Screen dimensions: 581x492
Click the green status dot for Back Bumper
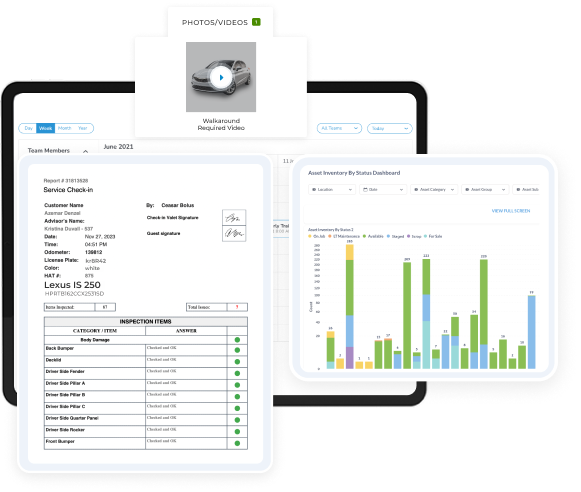(237, 350)
